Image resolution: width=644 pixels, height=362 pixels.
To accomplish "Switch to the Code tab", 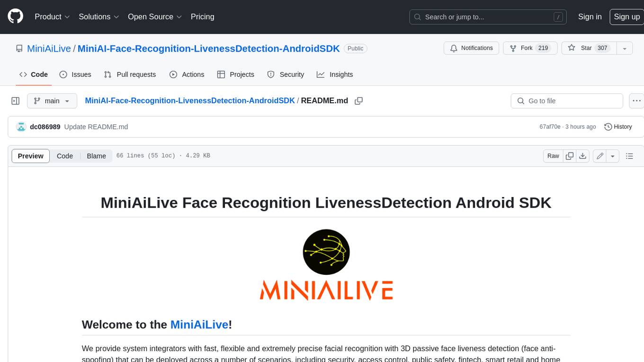I will point(33,74).
